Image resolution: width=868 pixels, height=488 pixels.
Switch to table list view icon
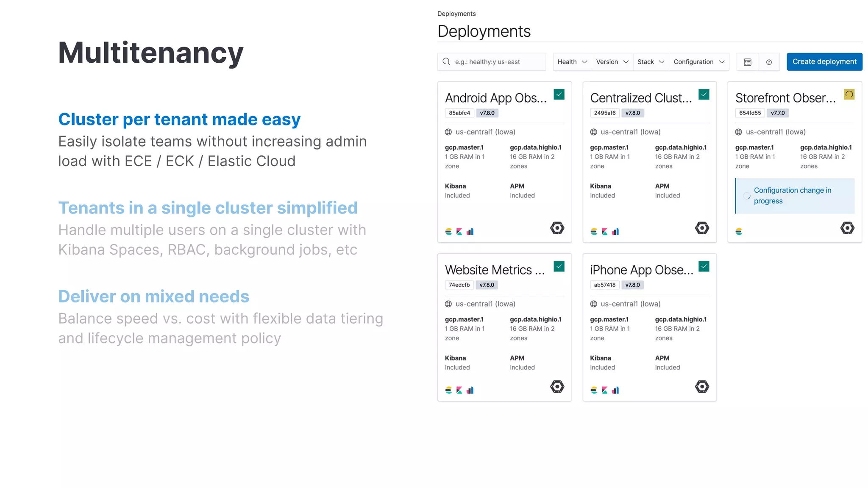tap(748, 62)
